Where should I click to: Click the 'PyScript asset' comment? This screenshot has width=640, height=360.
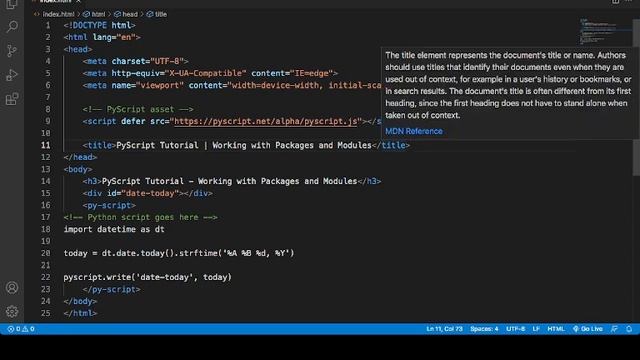(138, 109)
